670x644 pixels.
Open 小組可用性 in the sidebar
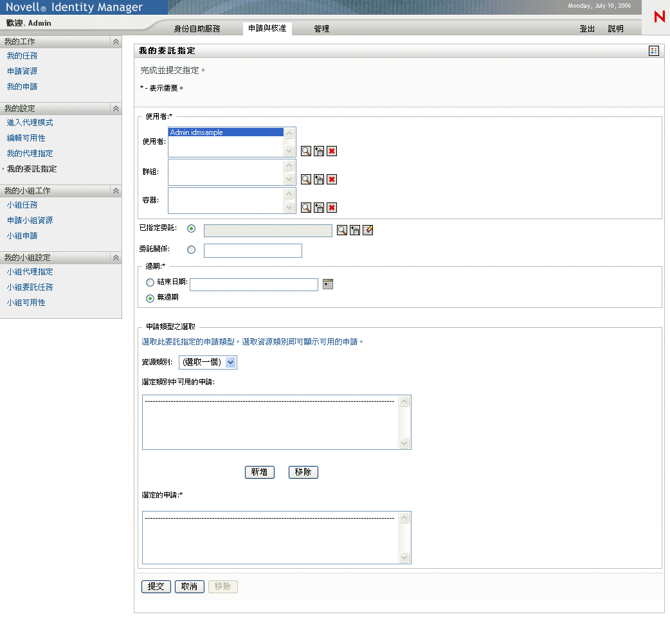pos(26,302)
